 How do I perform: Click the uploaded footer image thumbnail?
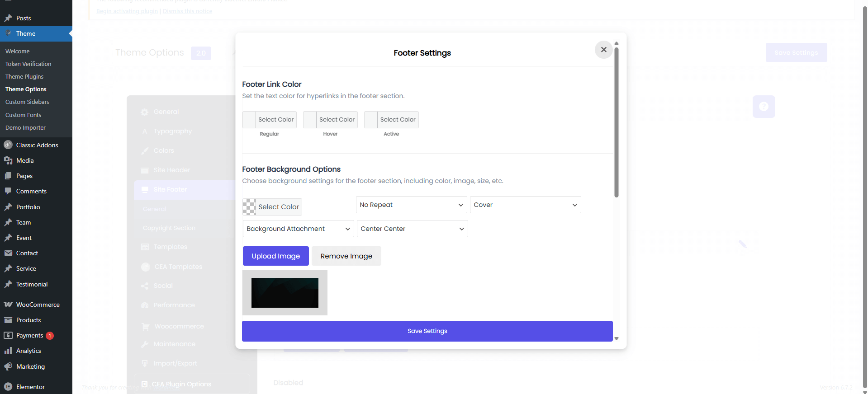pos(285,293)
